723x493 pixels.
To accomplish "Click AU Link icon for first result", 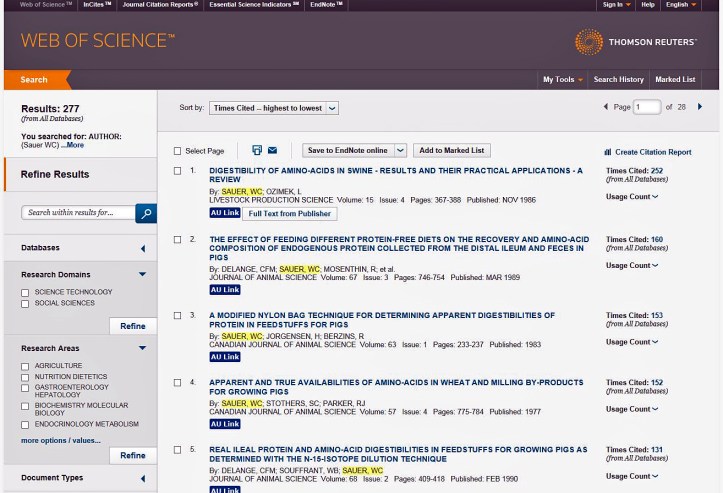I will click(x=224, y=213).
